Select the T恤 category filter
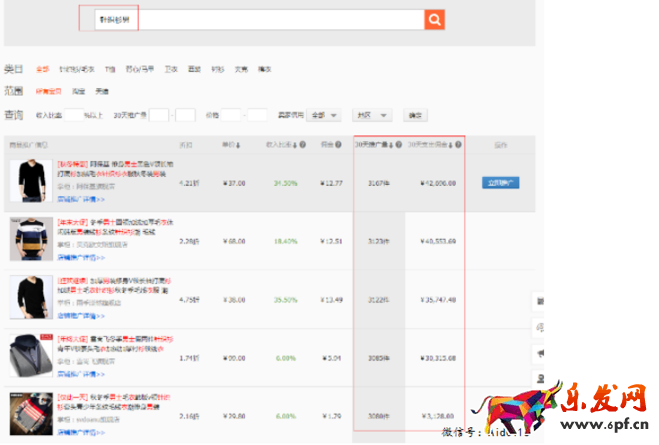 [x=110, y=69]
